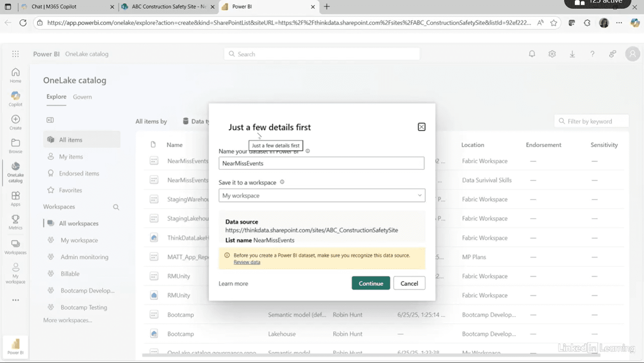Click the NearMissEvents dataset name field
644x363 pixels.
(321, 163)
